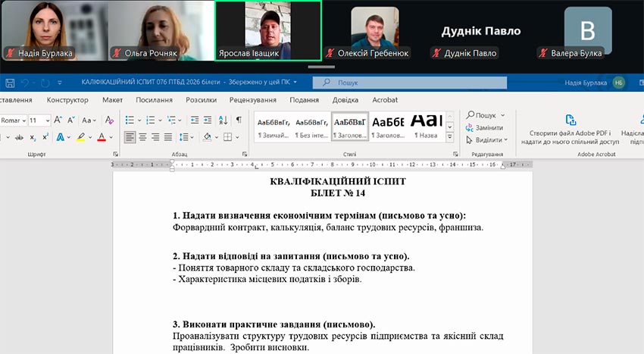This screenshot has height=354, width=644.
Task: Click the Save icon in the title bar
Action: click(10, 83)
